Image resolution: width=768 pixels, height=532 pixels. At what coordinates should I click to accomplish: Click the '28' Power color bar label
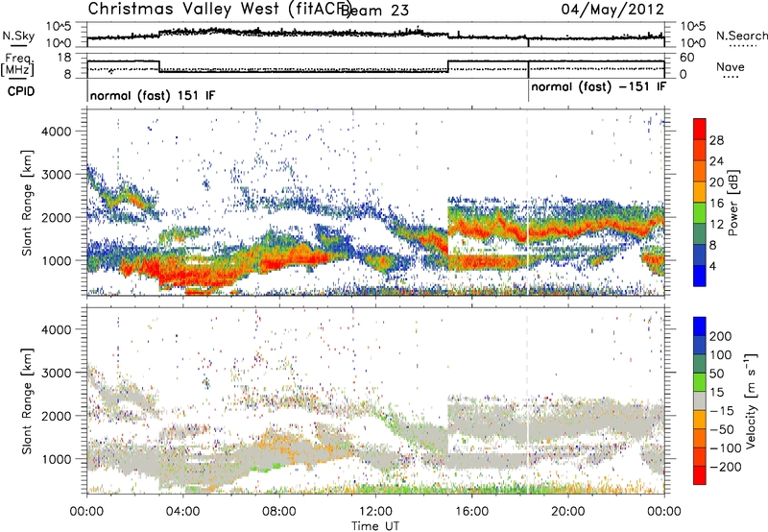pyautogui.click(x=716, y=140)
